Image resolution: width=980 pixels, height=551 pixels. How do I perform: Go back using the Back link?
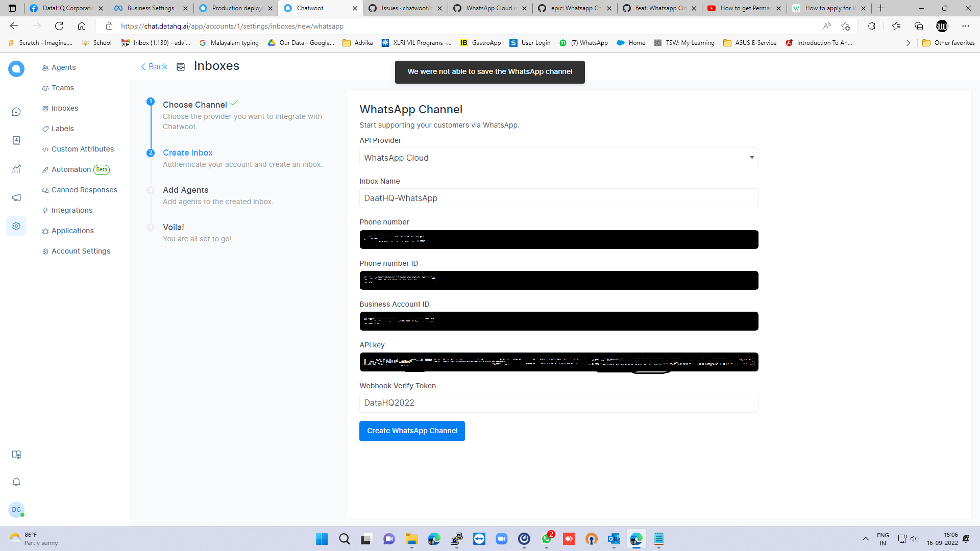click(x=153, y=66)
